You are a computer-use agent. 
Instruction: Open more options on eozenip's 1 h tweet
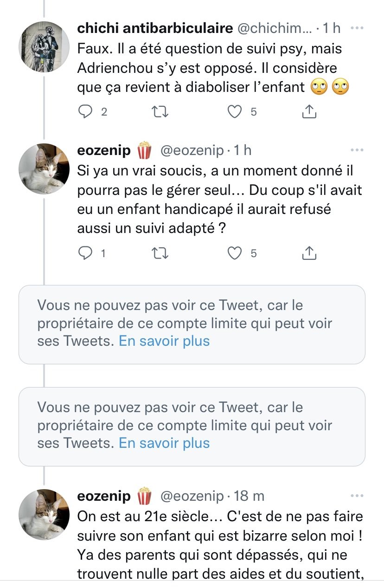tap(357, 150)
